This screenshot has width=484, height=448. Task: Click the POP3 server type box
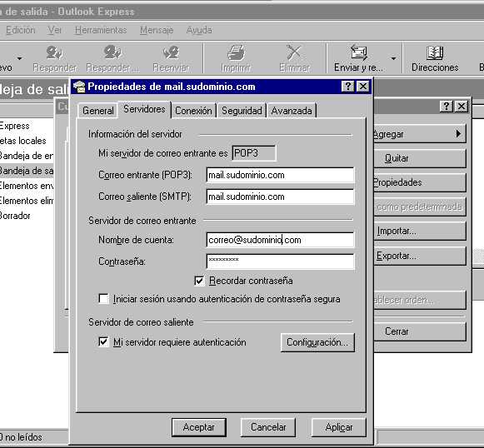coord(254,153)
